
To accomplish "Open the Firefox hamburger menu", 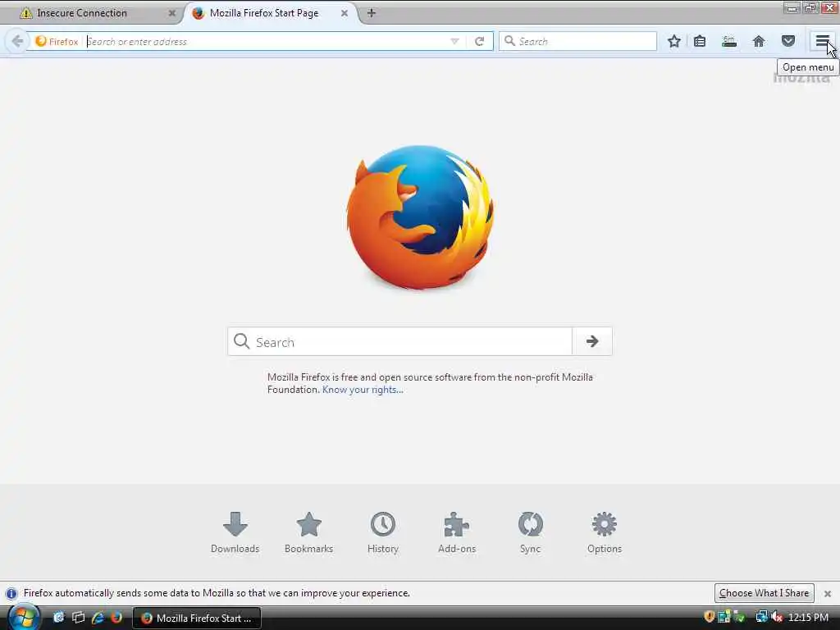I will point(822,41).
